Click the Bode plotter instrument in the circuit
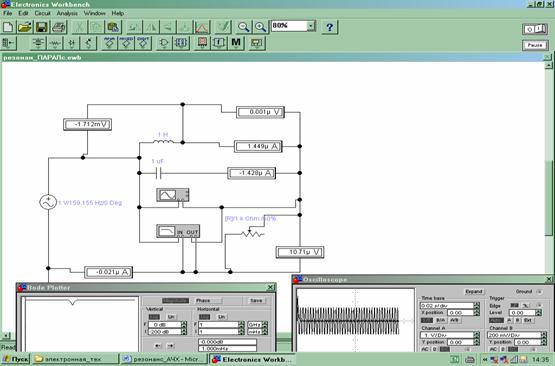This screenshot has width=555, height=366. tap(178, 231)
